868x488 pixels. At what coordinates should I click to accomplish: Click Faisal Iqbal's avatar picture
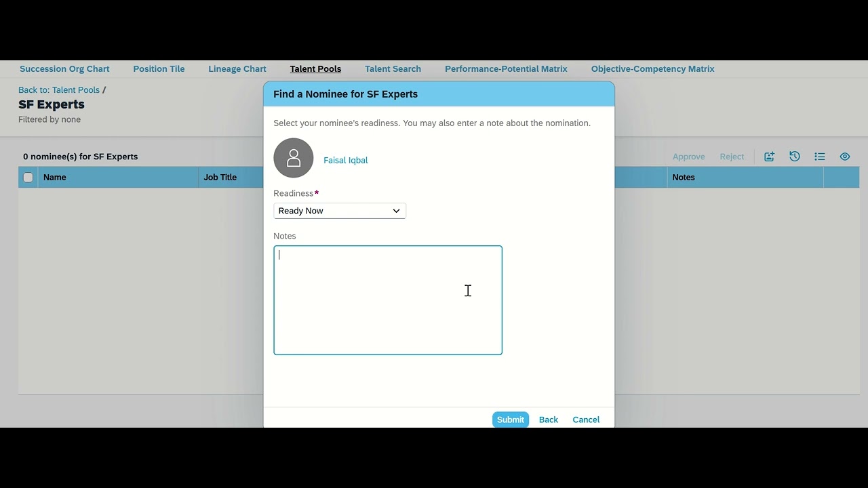294,158
